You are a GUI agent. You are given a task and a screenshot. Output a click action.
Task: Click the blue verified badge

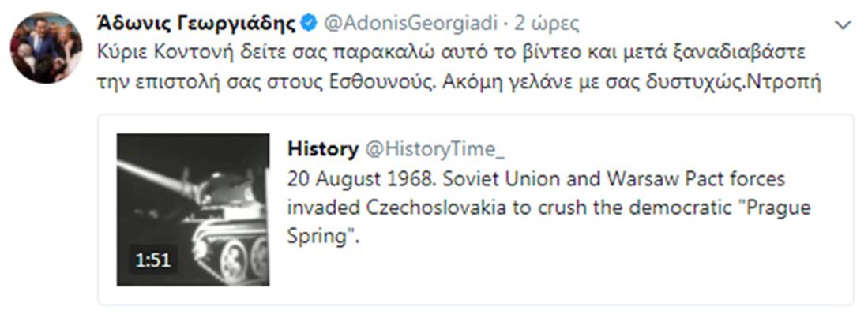tap(310, 24)
